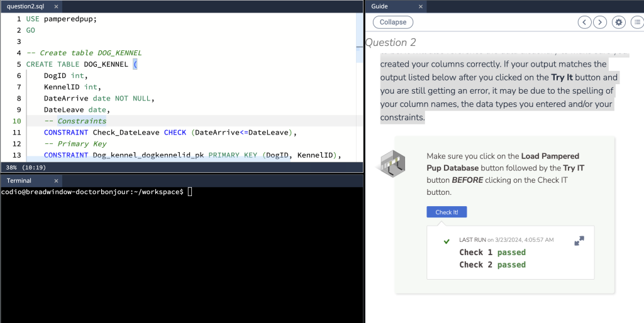644x323 pixels.
Task: Place cursor on the Check_DateLeave constraint line
Action: point(170,133)
